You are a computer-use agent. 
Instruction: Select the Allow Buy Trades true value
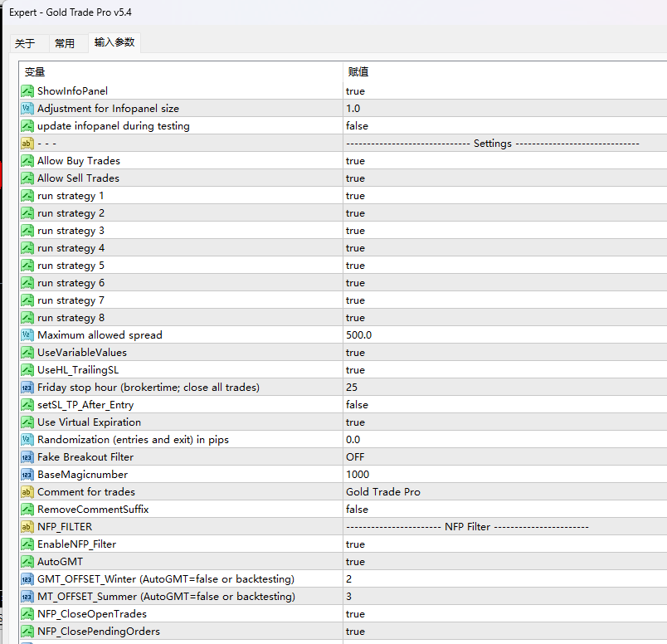(x=355, y=161)
